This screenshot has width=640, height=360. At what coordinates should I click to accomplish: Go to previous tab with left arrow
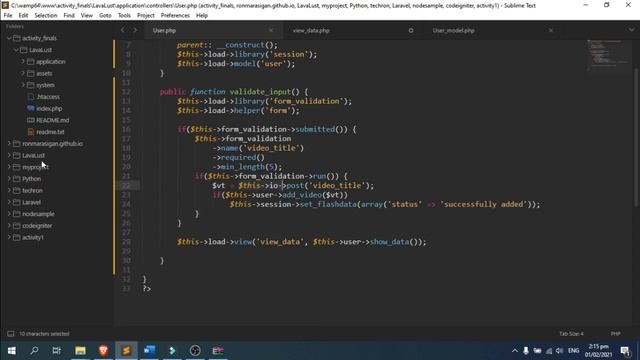coord(122,30)
